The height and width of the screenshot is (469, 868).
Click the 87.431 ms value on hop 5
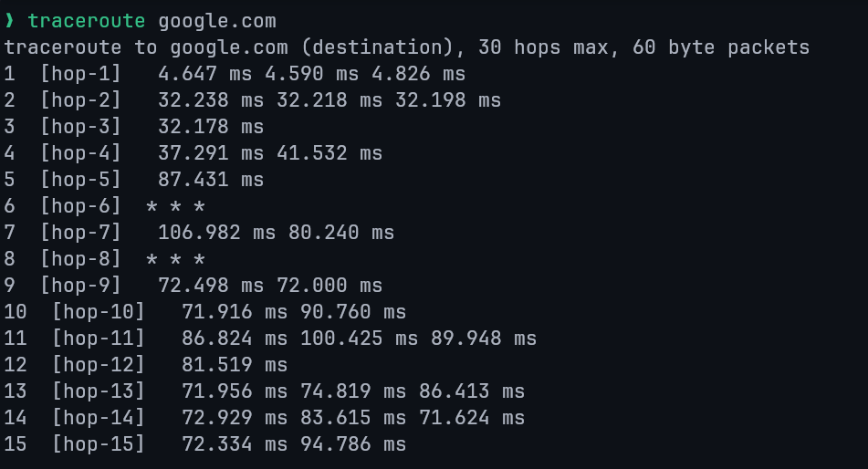point(211,179)
